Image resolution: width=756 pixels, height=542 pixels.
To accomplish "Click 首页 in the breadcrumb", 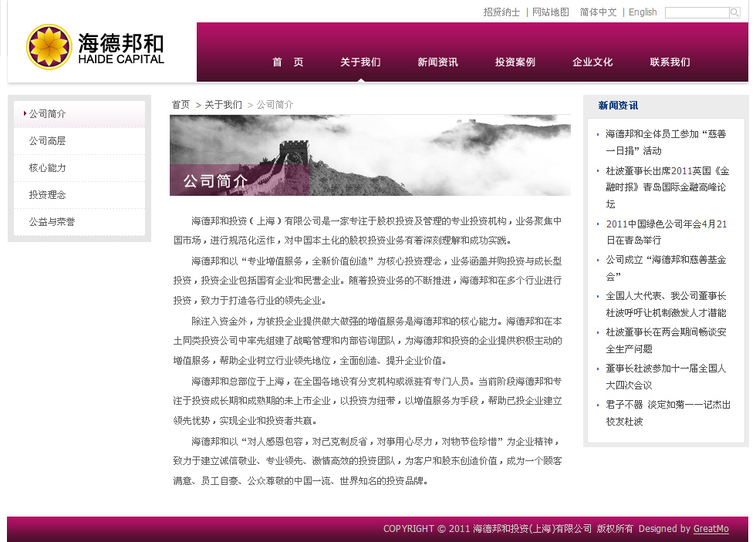I will pyautogui.click(x=181, y=105).
